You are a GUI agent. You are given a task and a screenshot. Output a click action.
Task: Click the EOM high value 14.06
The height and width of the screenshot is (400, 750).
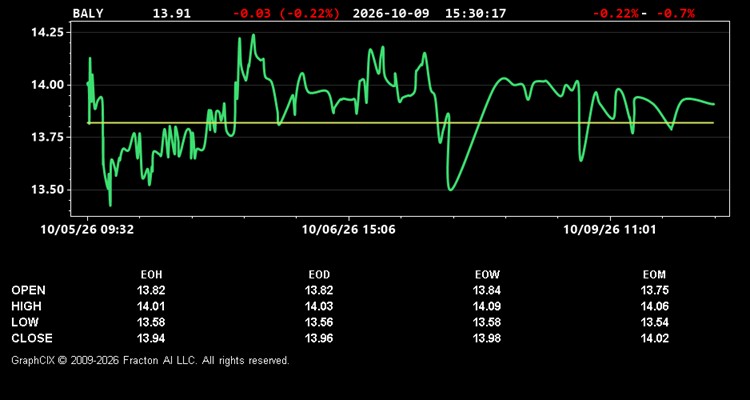pyautogui.click(x=655, y=306)
